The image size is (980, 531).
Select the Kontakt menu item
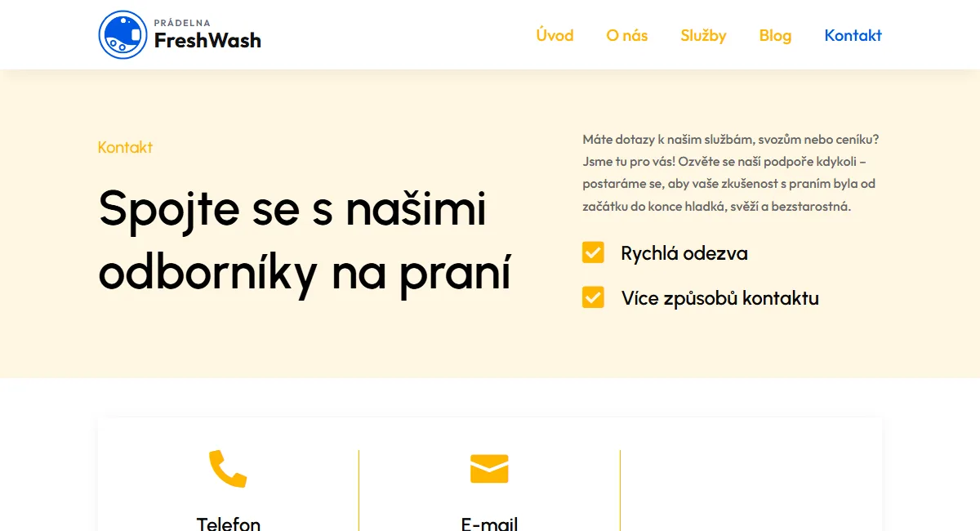[853, 35]
